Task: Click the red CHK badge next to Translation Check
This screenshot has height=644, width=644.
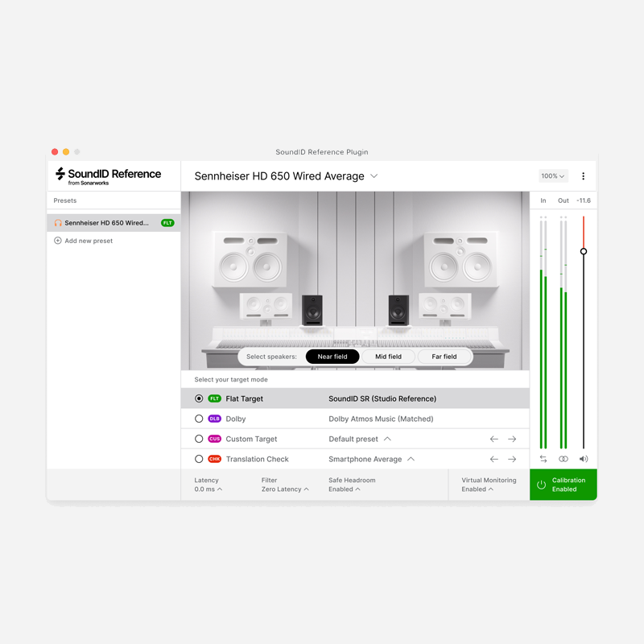Action: pos(215,459)
